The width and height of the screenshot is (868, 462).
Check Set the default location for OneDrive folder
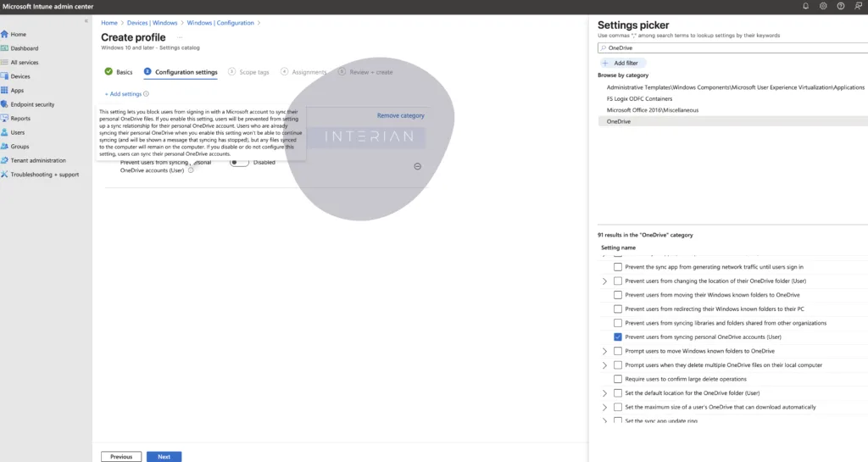pyautogui.click(x=618, y=392)
